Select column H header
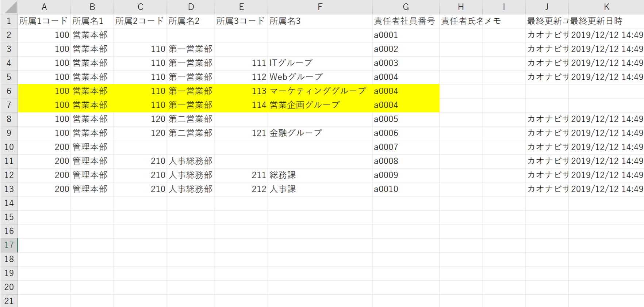This screenshot has height=307, width=644. [x=461, y=7]
